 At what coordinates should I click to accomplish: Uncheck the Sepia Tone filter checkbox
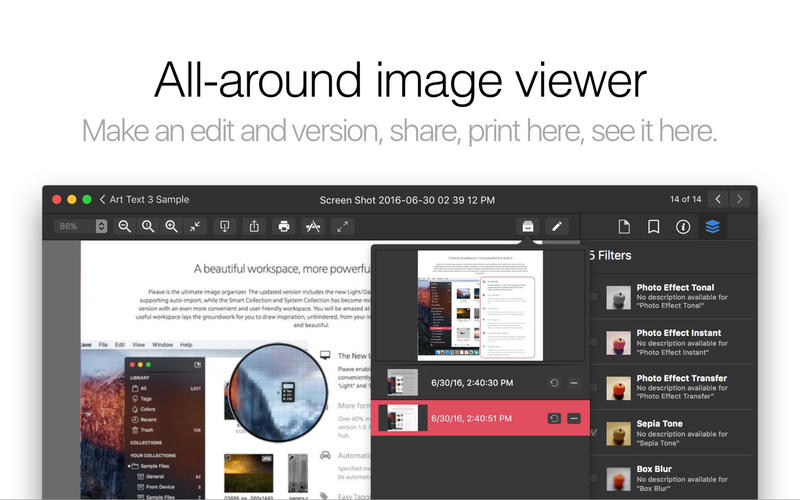pyautogui.click(x=594, y=431)
